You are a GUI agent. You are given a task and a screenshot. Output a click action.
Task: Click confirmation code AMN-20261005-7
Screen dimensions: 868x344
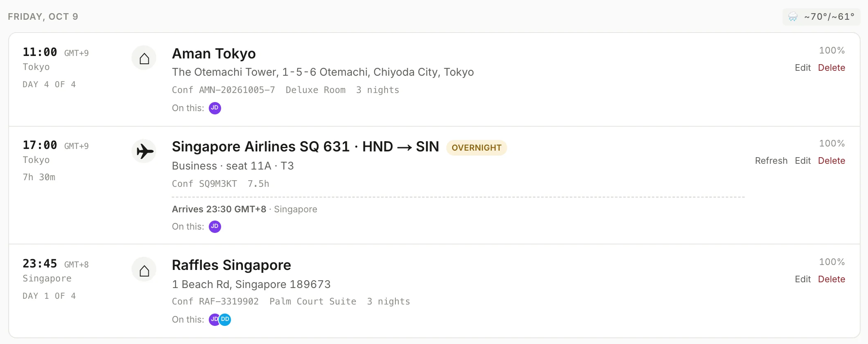tap(237, 90)
